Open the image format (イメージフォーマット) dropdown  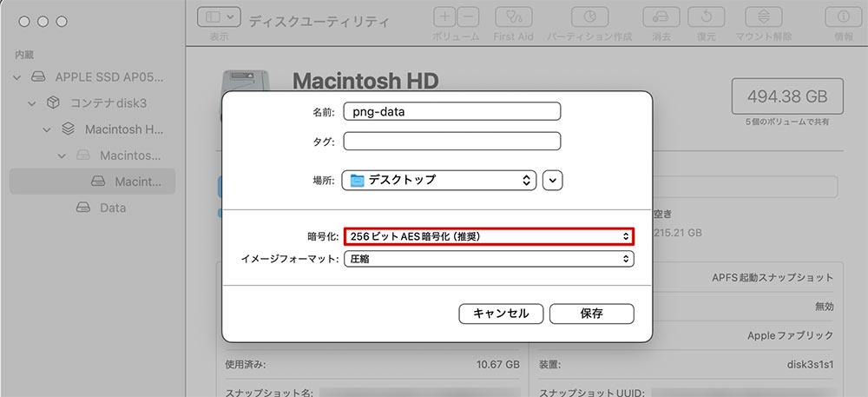point(489,259)
